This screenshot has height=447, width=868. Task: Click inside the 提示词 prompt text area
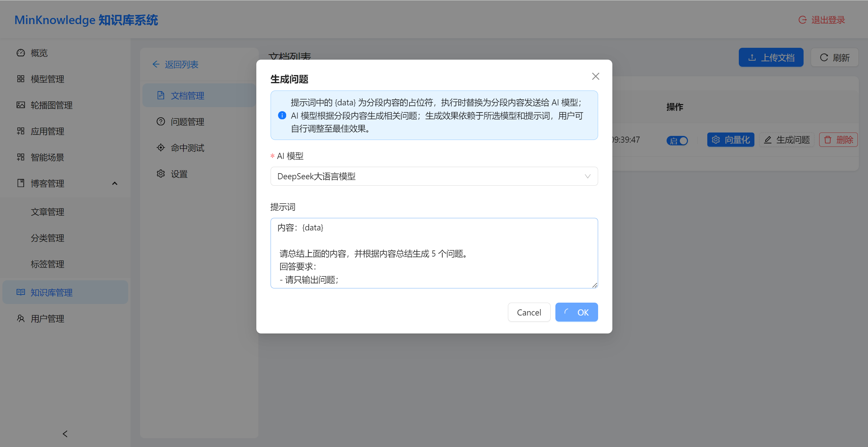[x=434, y=253]
